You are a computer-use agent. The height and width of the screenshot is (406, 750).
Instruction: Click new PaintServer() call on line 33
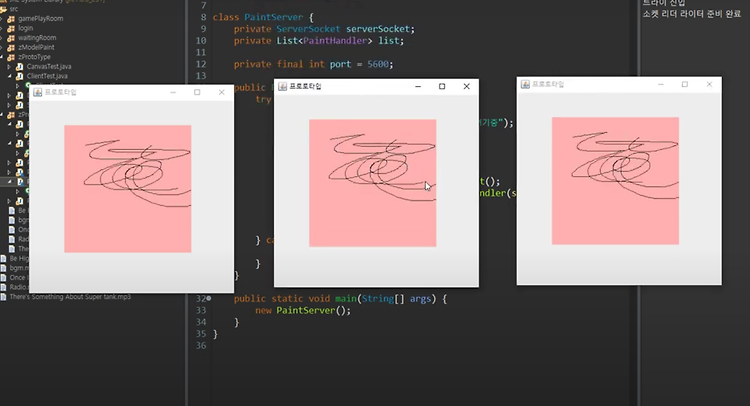[303, 310]
